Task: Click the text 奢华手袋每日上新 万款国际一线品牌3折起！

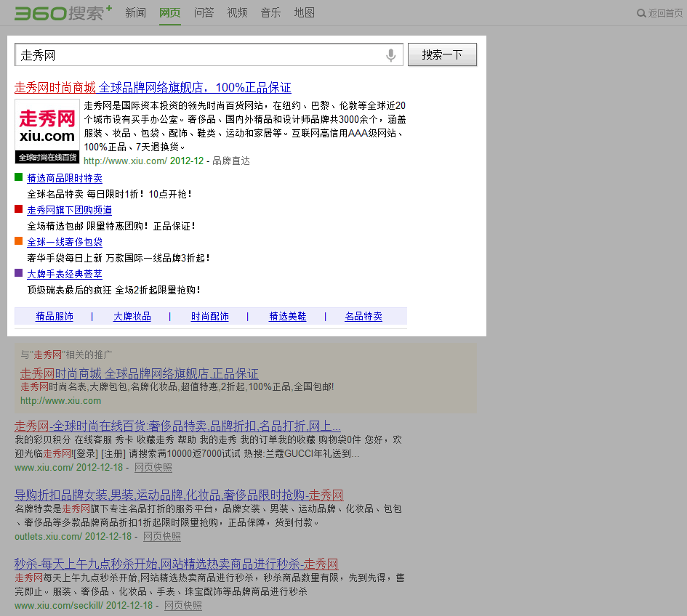Action: pyautogui.click(x=118, y=258)
